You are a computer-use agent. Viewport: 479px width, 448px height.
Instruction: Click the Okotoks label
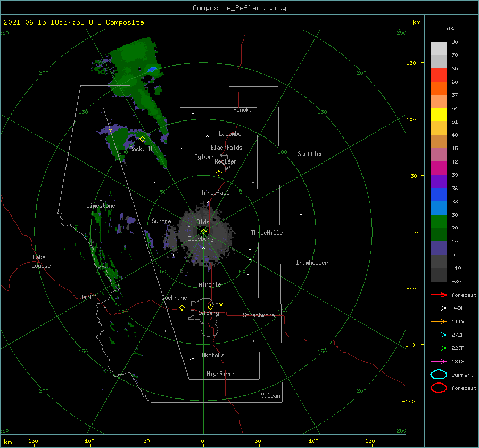click(x=213, y=355)
